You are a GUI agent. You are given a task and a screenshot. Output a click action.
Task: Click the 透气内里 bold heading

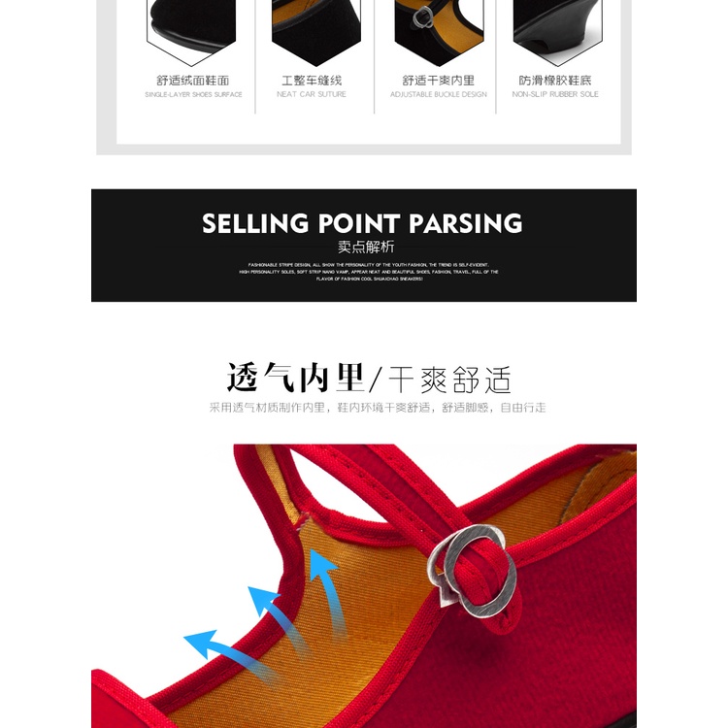[295, 379]
